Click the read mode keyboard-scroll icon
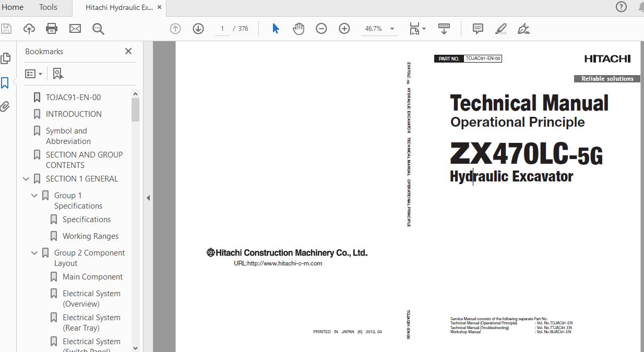This screenshot has height=352, width=644. [444, 29]
